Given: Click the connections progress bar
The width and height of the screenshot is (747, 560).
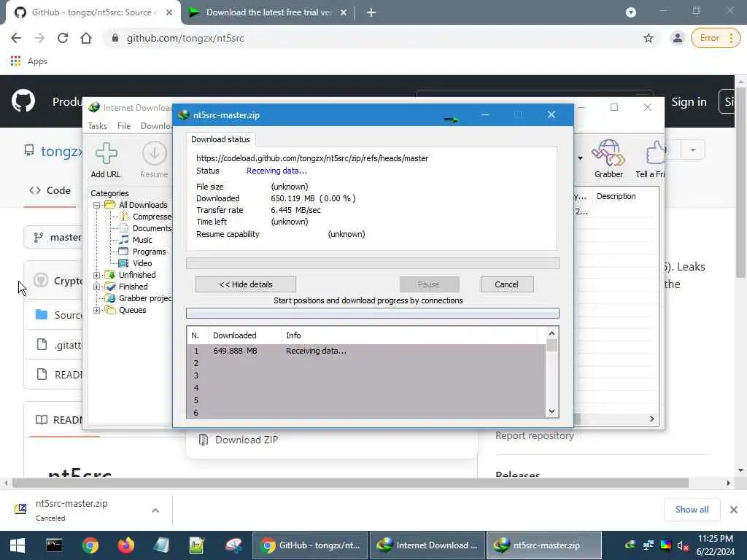Looking at the screenshot, I should click(373, 313).
